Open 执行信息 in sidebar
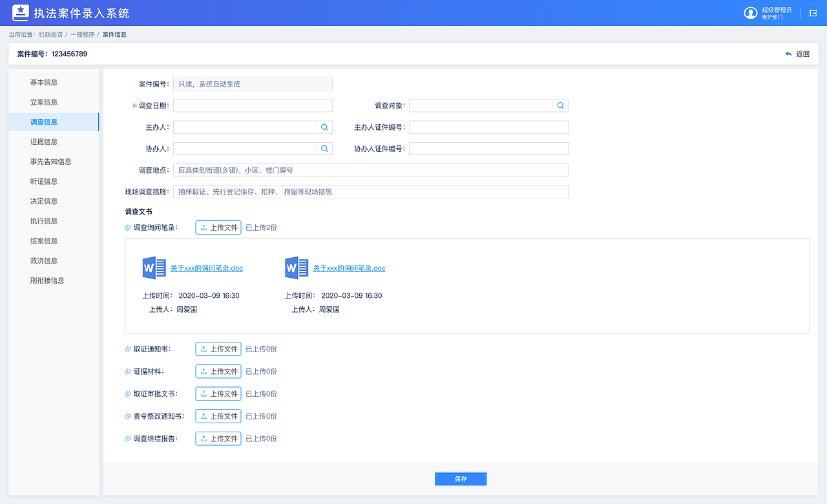This screenshot has width=827, height=504. (x=44, y=221)
